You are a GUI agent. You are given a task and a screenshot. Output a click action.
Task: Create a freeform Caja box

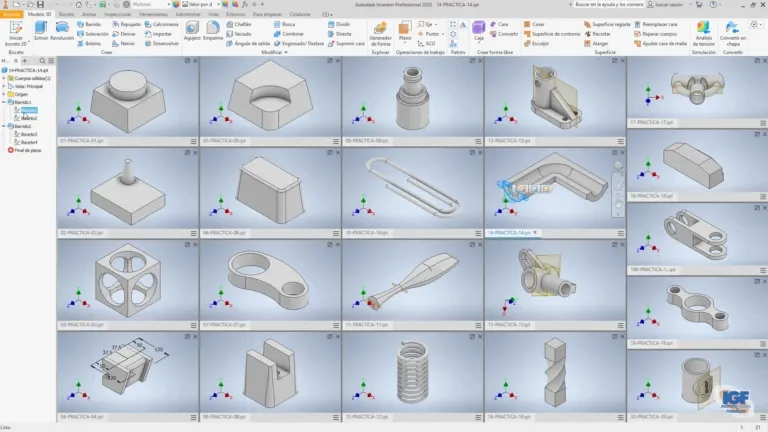coord(479,30)
